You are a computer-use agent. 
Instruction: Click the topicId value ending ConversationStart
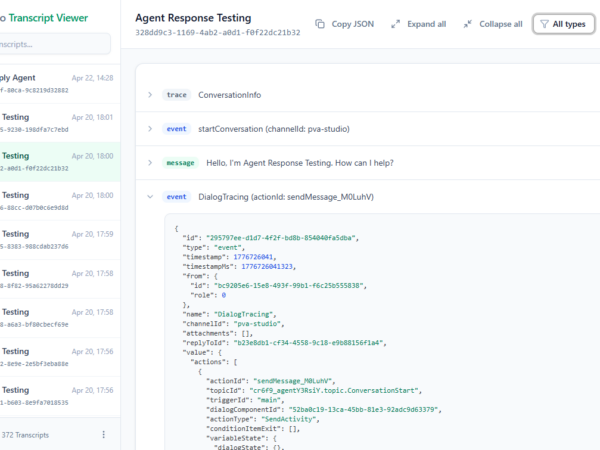coord(334,391)
